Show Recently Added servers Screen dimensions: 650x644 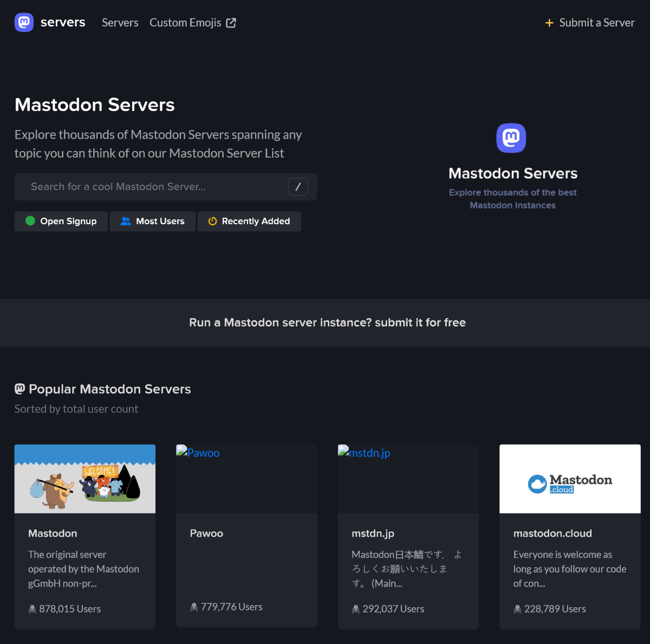tap(249, 221)
